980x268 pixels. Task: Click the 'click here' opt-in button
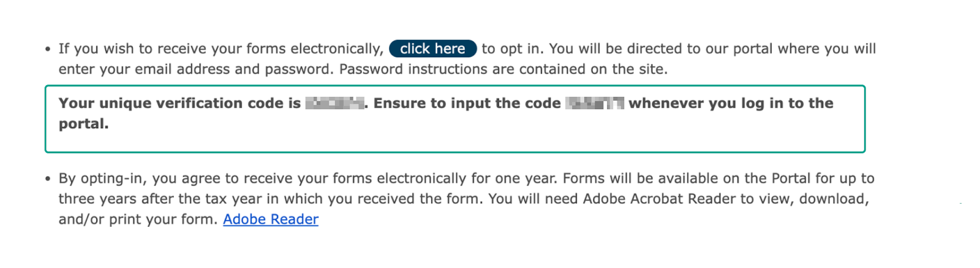(x=432, y=48)
